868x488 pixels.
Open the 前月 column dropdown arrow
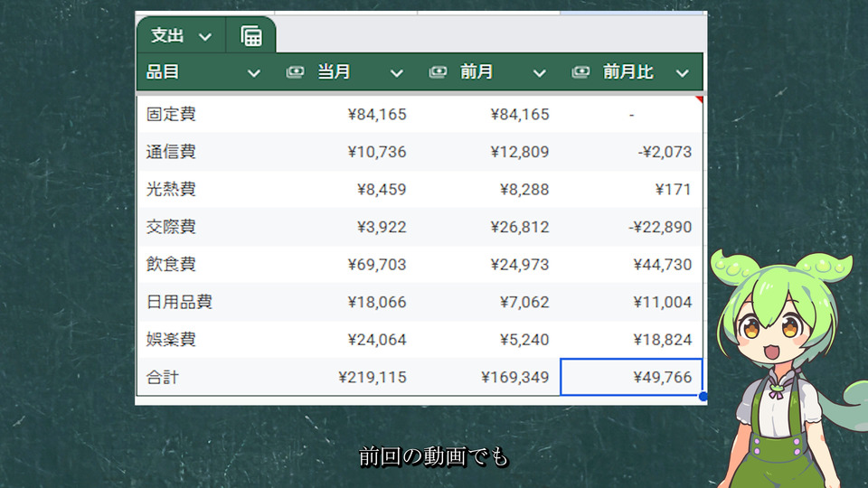[539, 73]
